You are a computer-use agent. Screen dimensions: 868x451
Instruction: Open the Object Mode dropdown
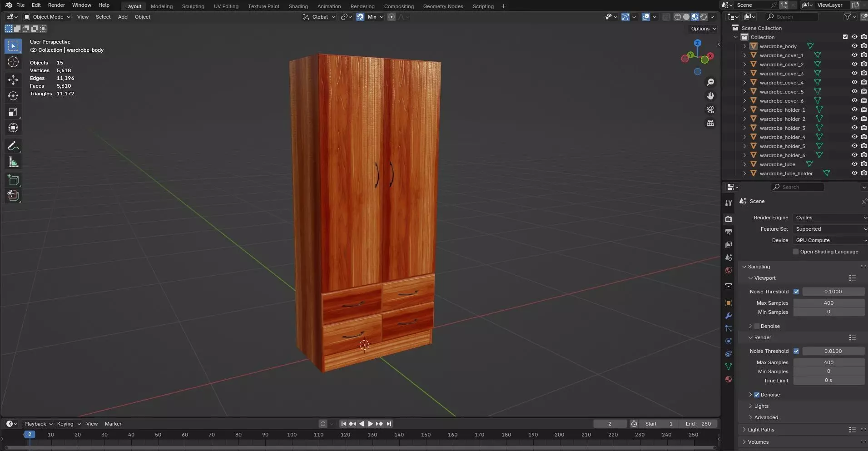click(47, 17)
